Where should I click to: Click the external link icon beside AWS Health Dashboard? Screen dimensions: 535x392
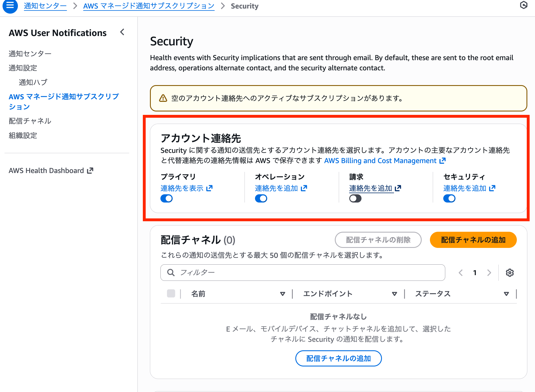pyautogui.click(x=90, y=170)
